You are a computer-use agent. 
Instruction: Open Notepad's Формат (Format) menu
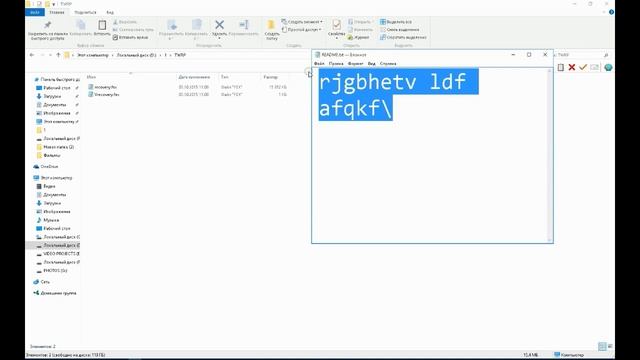click(355, 64)
